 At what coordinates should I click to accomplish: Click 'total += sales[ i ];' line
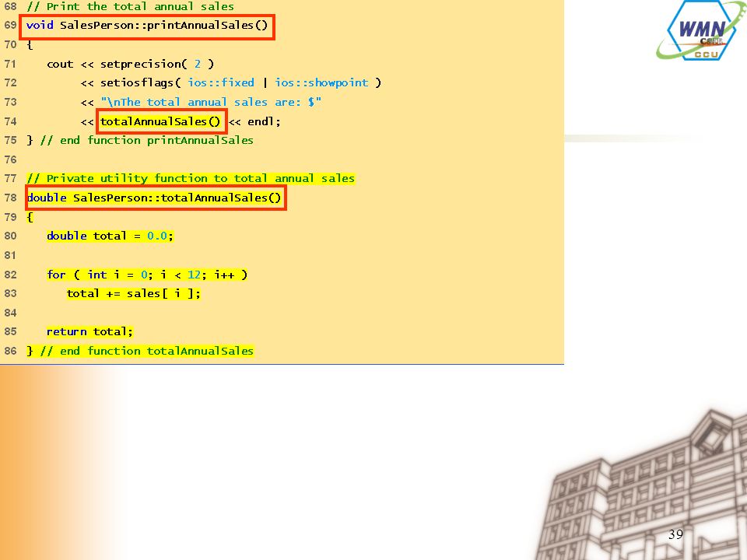pos(133,293)
